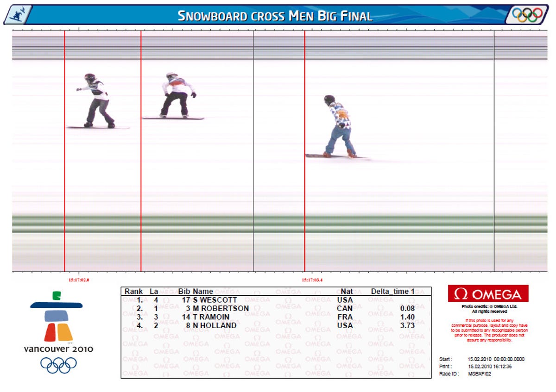Viewport: 556px width, 392px height.
Task: Select the Olympic rings logo in top-right header
Action: coord(527,14)
